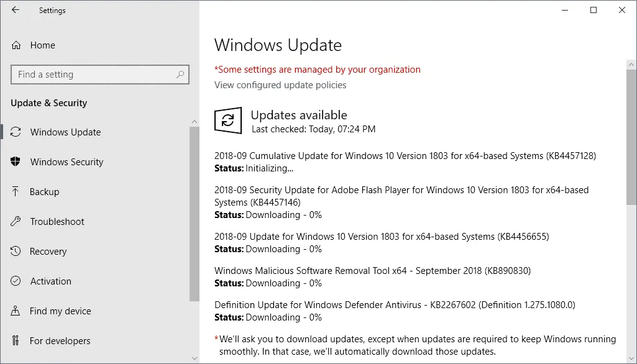Click Some settings are managed by your organization

318,70
